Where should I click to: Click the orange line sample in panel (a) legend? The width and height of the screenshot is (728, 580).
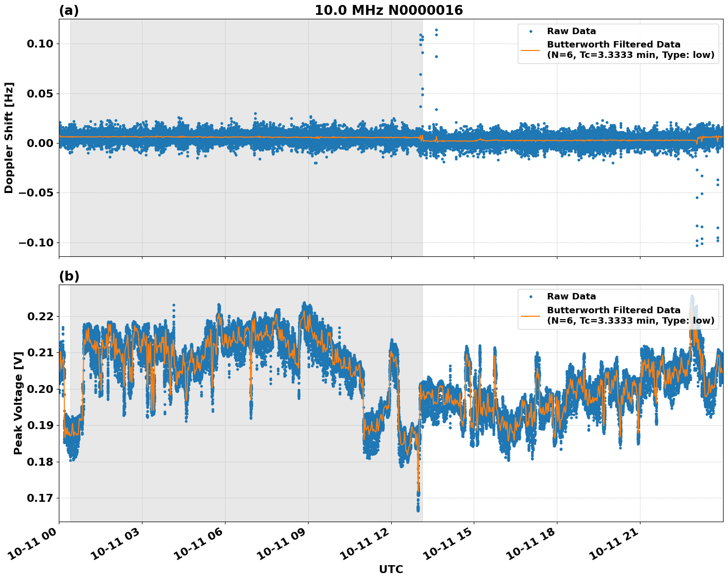pyautogui.click(x=531, y=50)
